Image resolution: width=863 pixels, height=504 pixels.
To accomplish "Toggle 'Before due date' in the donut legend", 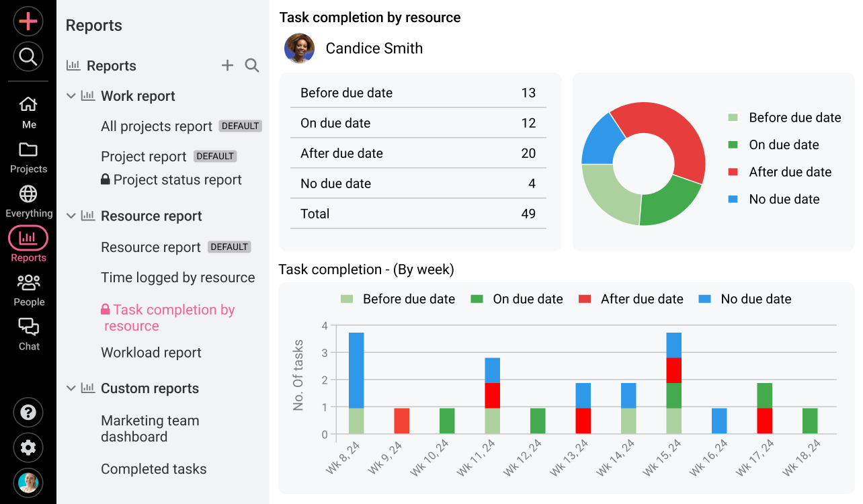I will point(794,117).
